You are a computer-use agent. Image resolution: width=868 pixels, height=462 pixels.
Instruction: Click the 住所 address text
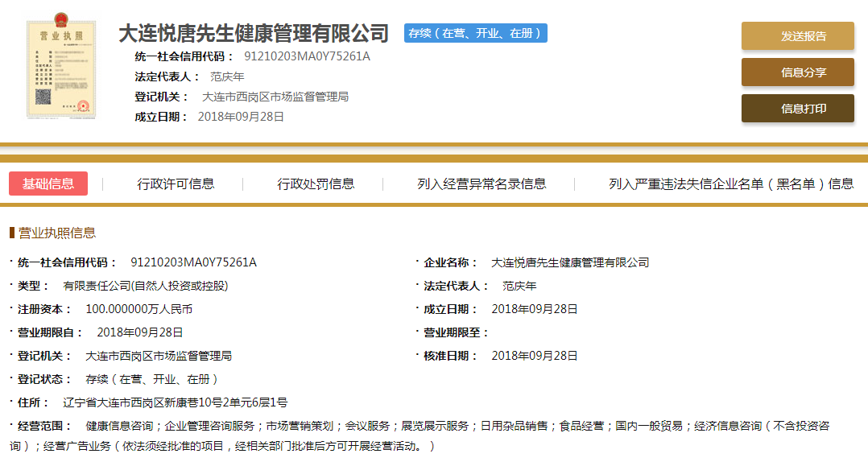point(175,402)
